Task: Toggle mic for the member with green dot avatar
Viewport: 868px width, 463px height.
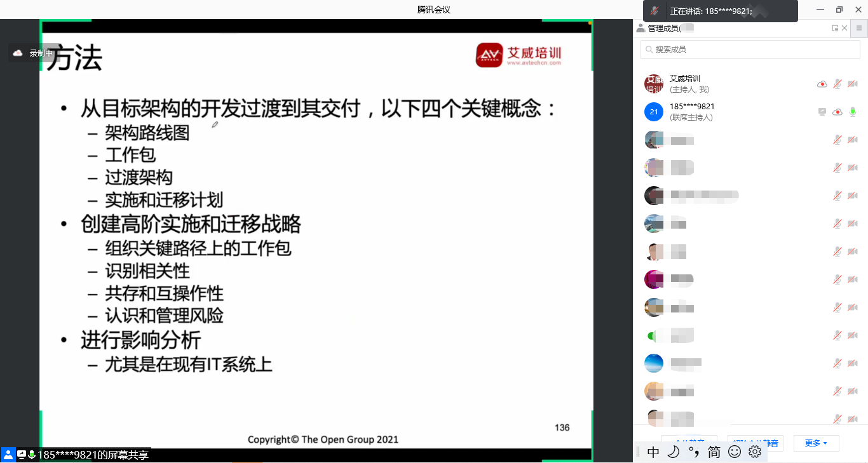Action: point(837,335)
